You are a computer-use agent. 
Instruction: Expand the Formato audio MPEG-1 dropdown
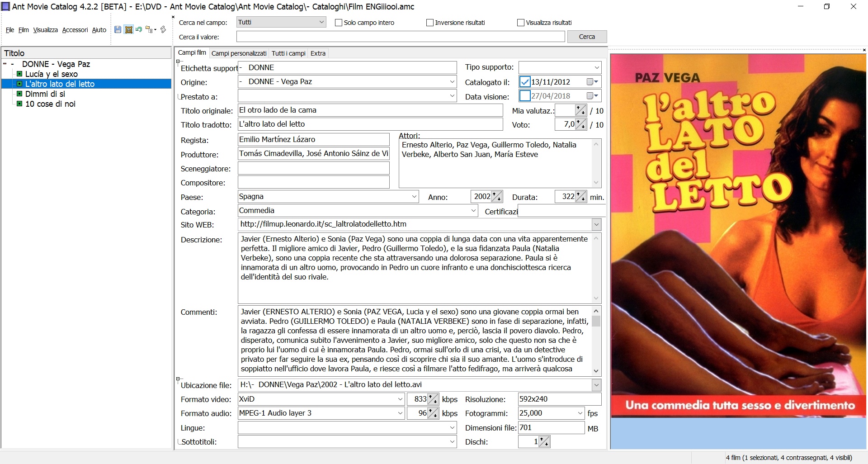[400, 413]
